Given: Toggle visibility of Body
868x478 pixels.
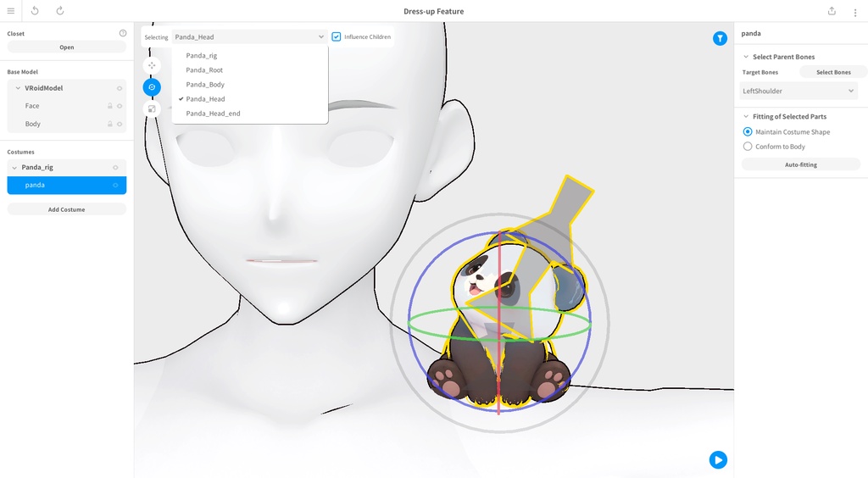Looking at the screenshot, I should coord(119,124).
